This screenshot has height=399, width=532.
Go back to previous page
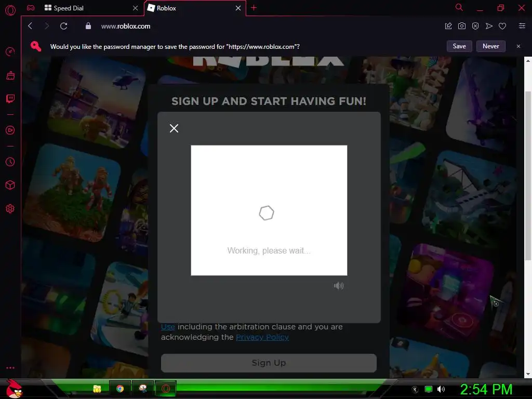pyautogui.click(x=30, y=26)
